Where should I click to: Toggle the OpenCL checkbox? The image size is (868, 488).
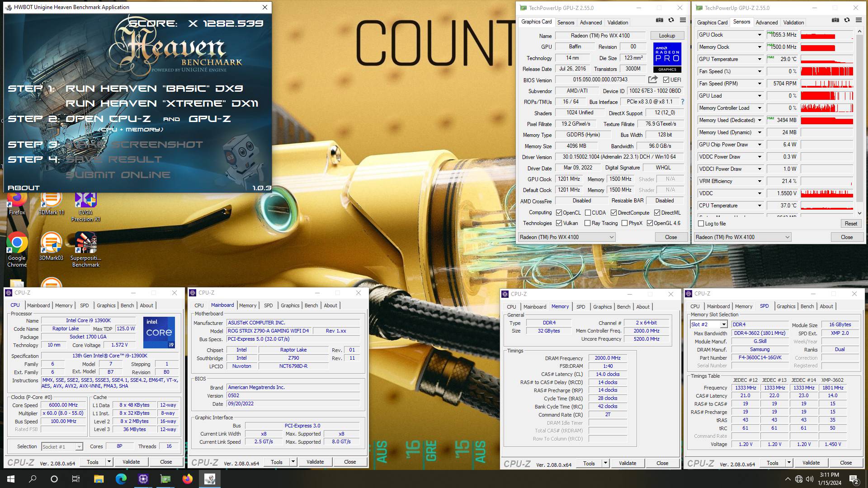click(559, 213)
